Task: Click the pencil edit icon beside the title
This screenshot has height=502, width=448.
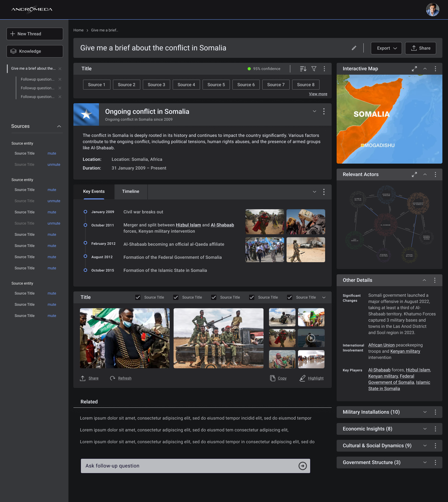Action: pos(354,48)
